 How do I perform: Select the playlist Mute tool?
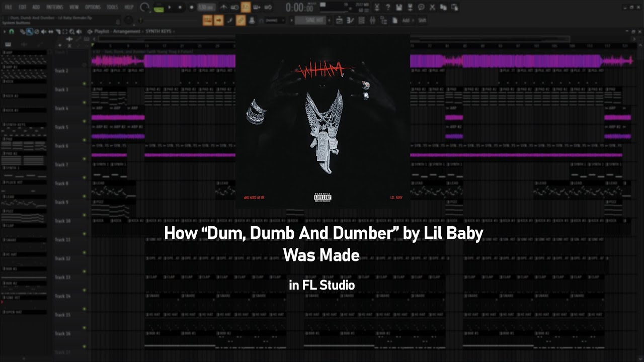(44, 31)
